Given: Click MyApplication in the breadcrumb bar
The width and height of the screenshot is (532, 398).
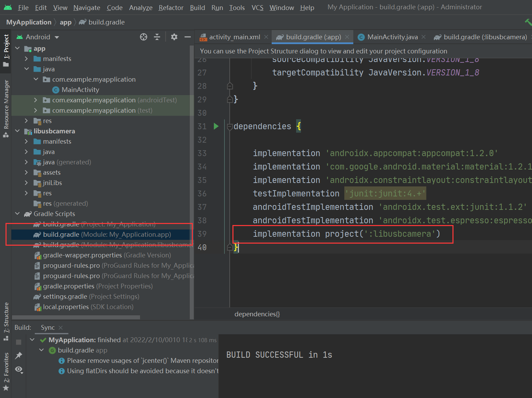Looking at the screenshot, I should (x=29, y=22).
